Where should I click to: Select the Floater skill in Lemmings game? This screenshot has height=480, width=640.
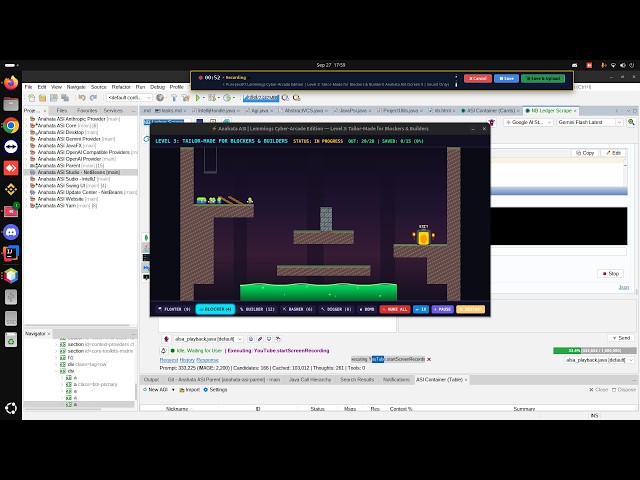pyautogui.click(x=174, y=309)
